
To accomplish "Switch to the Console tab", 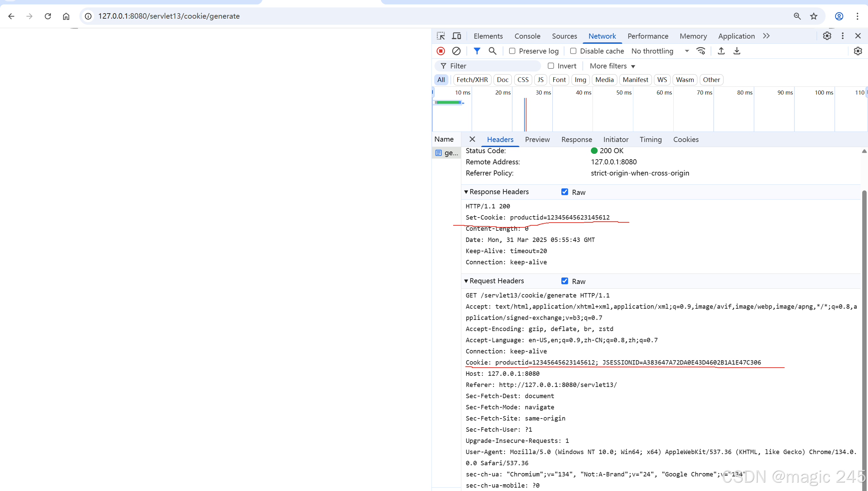I will (527, 36).
